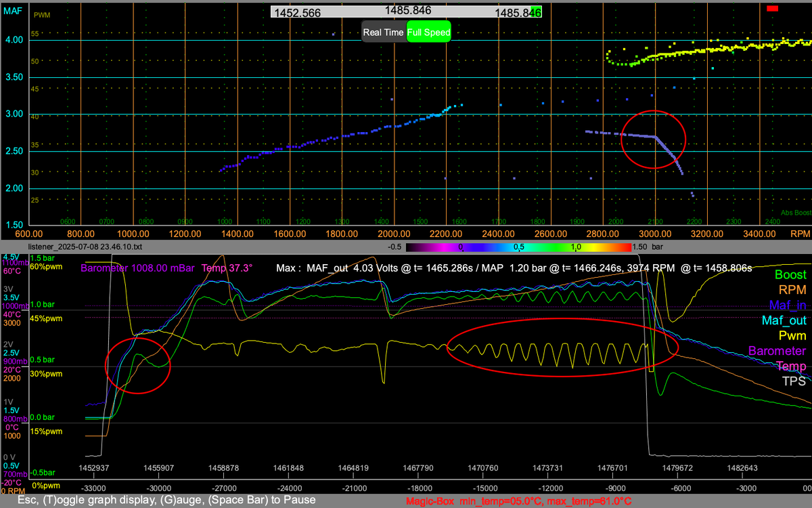Click the -18000 offset label

(421, 488)
